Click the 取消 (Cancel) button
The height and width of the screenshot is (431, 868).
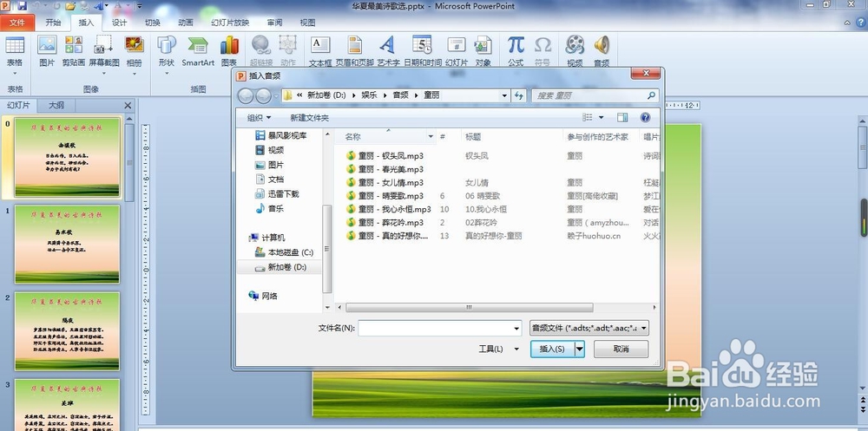(621, 349)
